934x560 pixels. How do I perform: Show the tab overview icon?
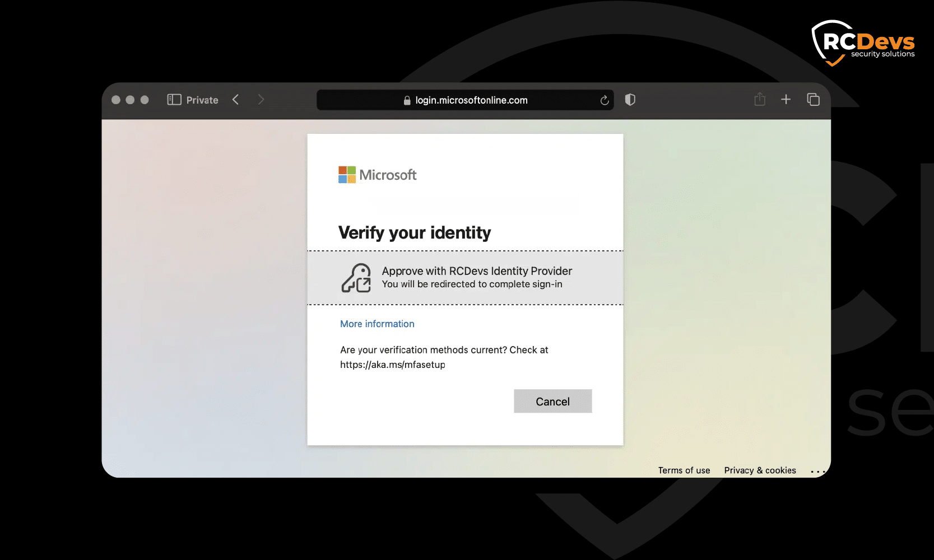click(813, 100)
